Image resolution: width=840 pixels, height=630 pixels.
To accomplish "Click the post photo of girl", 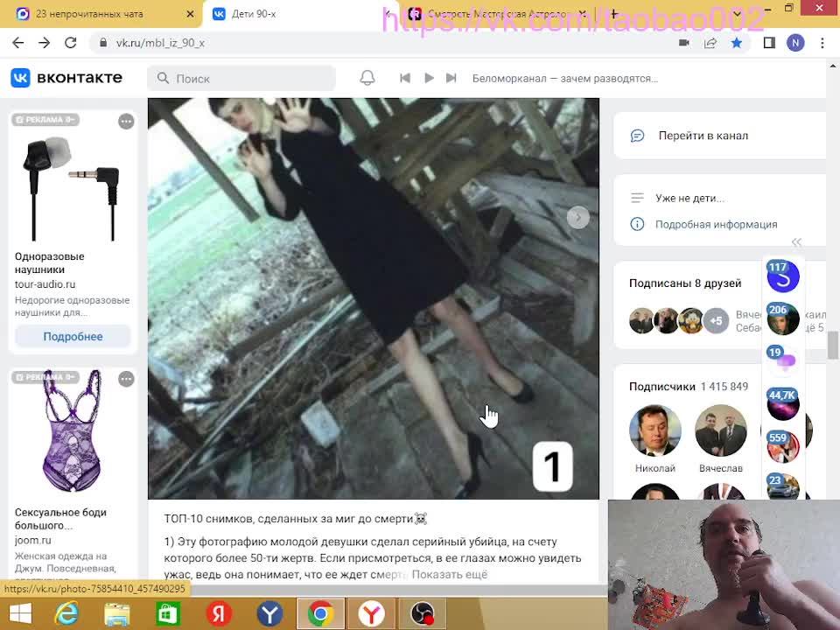I will click(374, 298).
